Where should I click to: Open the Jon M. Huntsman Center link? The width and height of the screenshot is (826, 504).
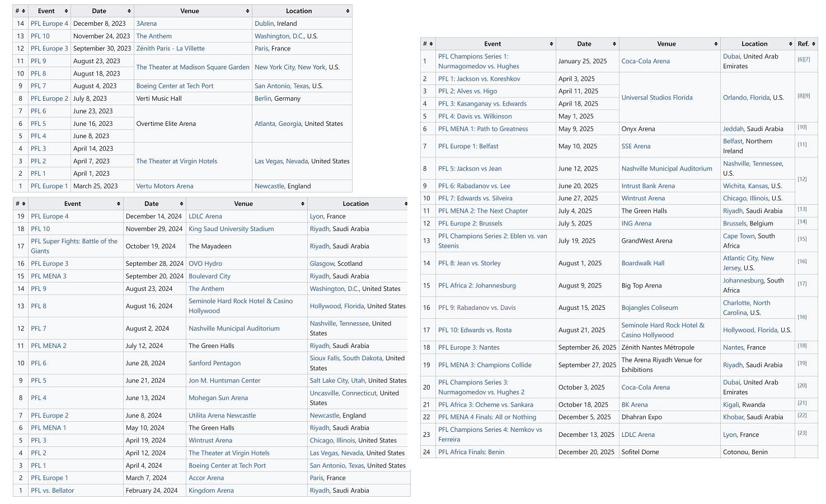point(224,380)
